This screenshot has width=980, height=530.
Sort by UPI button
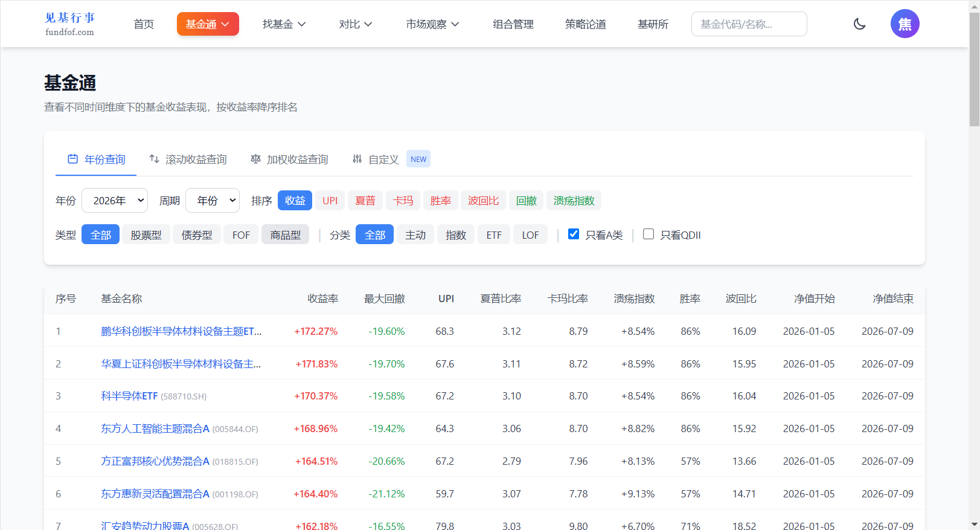[x=330, y=201]
